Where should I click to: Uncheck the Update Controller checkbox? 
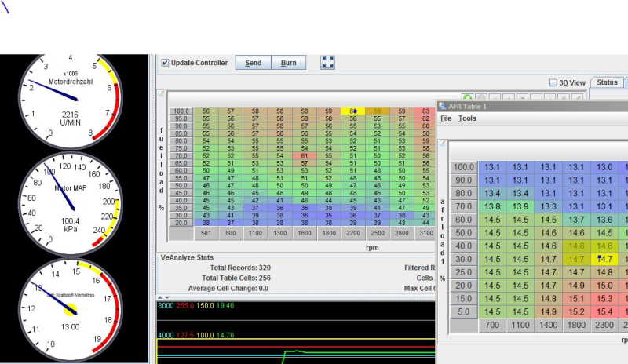pos(165,63)
